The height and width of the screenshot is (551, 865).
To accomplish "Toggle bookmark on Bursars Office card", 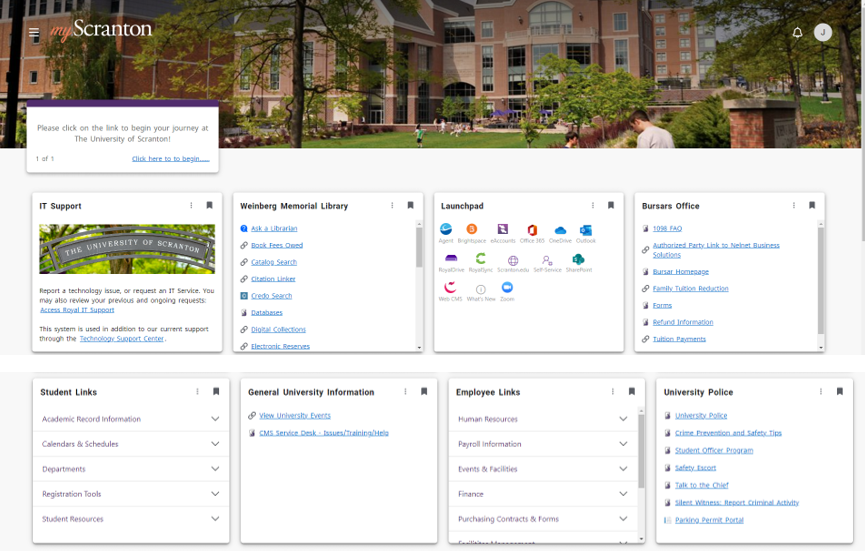I will [811, 205].
